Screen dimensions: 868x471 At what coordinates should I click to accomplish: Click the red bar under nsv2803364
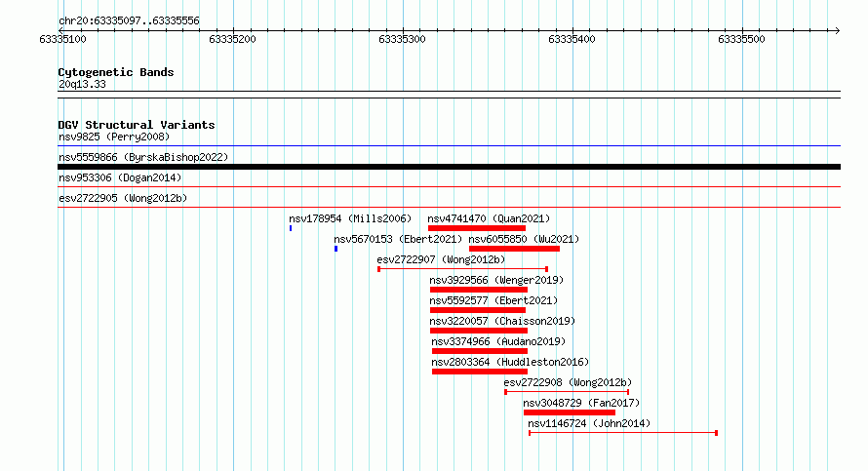pos(480,372)
